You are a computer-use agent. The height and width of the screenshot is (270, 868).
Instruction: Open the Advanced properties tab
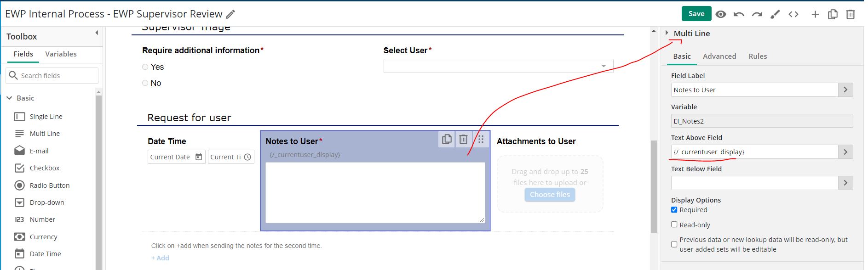tap(719, 56)
